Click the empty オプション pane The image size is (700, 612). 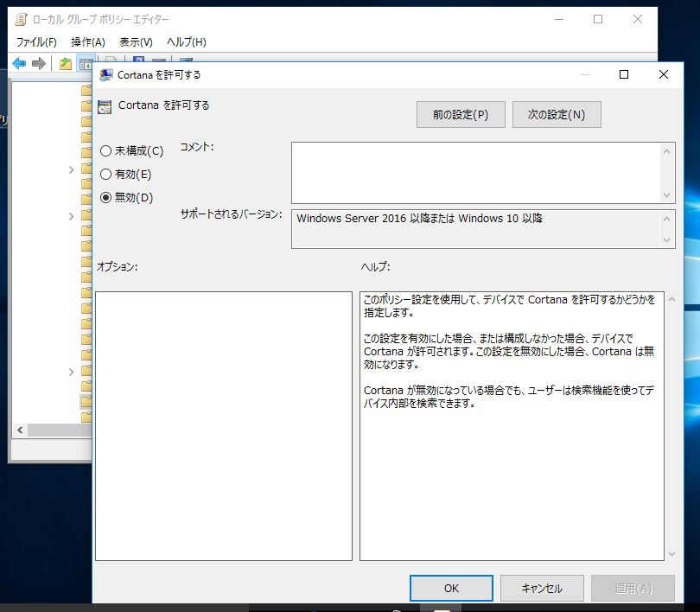pyautogui.click(x=224, y=426)
